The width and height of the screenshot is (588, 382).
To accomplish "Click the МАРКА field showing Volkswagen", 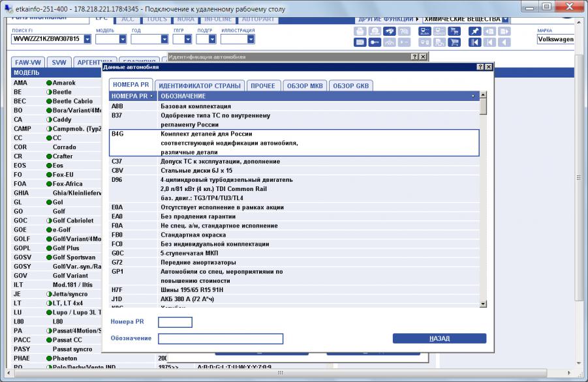I will [x=555, y=39].
